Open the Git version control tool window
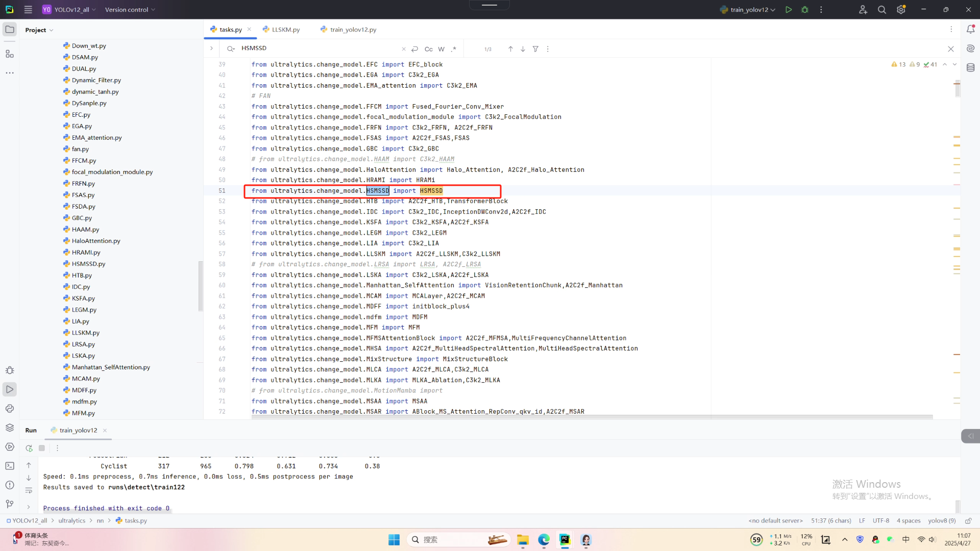The height and width of the screenshot is (551, 980). click(10, 504)
